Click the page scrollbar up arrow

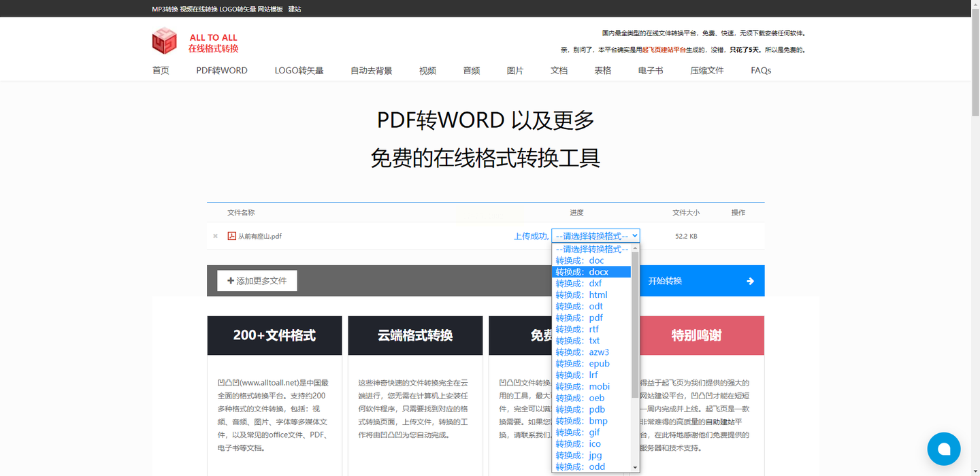(x=975, y=5)
